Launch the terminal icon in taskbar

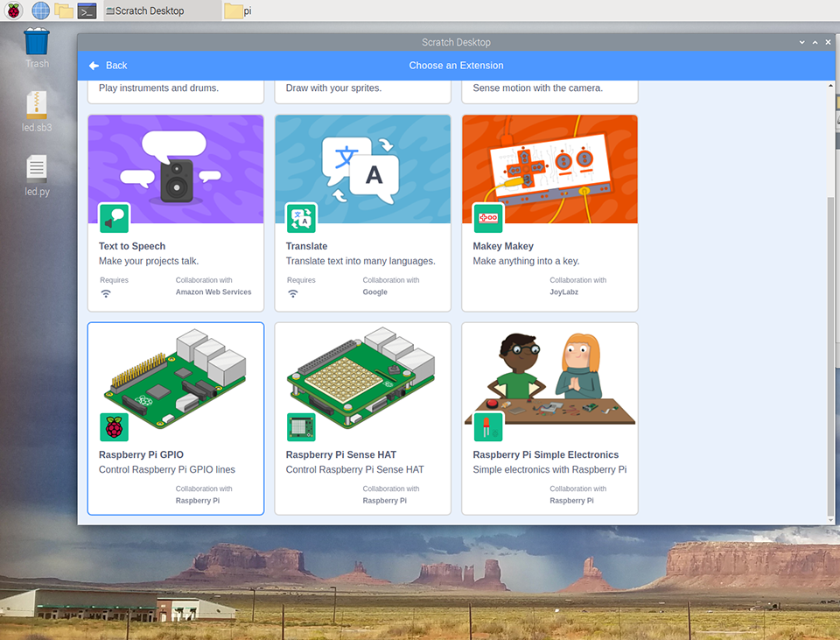[x=87, y=11]
